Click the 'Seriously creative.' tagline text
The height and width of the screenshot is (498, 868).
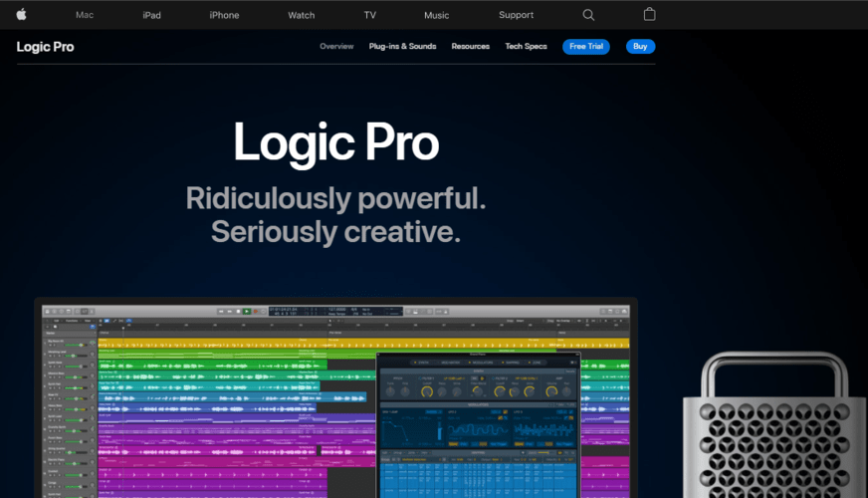pyautogui.click(x=336, y=231)
